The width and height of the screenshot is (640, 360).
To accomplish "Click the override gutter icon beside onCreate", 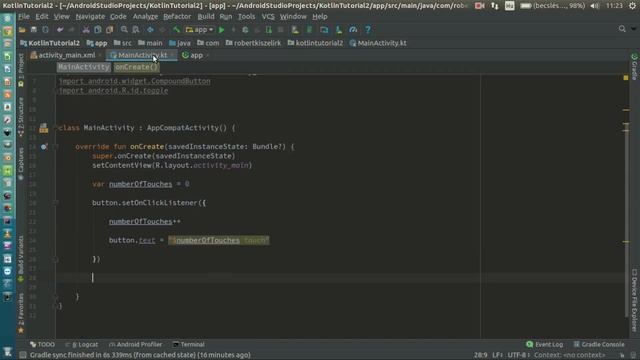I will click(44, 147).
